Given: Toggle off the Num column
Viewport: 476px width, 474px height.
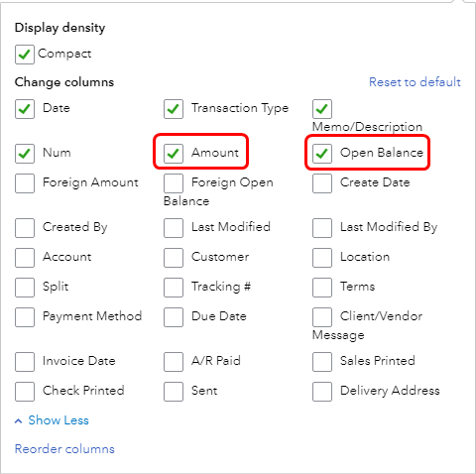Looking at the screenshot, I should tap(25, 154).
